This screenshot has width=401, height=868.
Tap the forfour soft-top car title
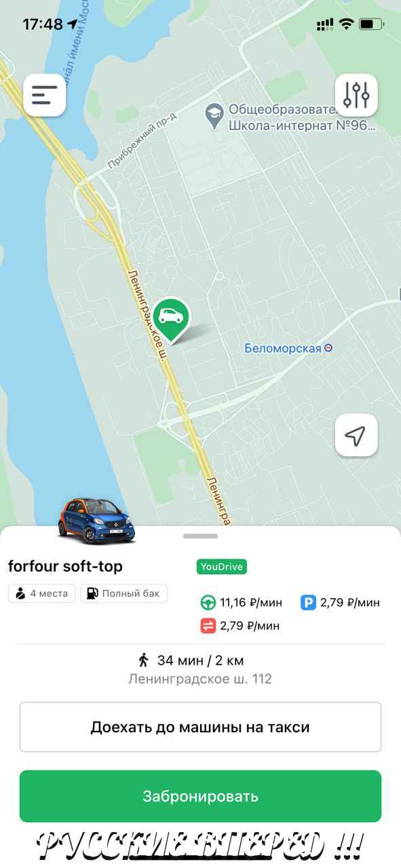pos(65,566)
